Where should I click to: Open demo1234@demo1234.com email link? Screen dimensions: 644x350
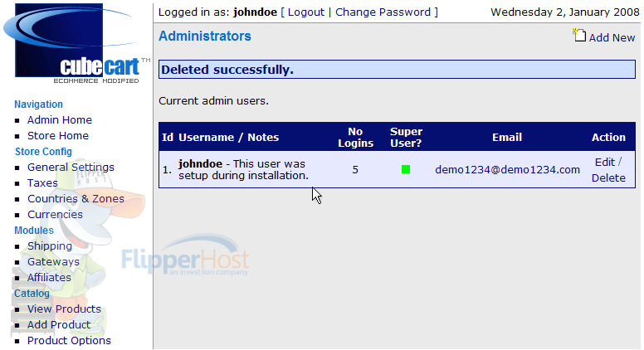(x=507, y=169)
